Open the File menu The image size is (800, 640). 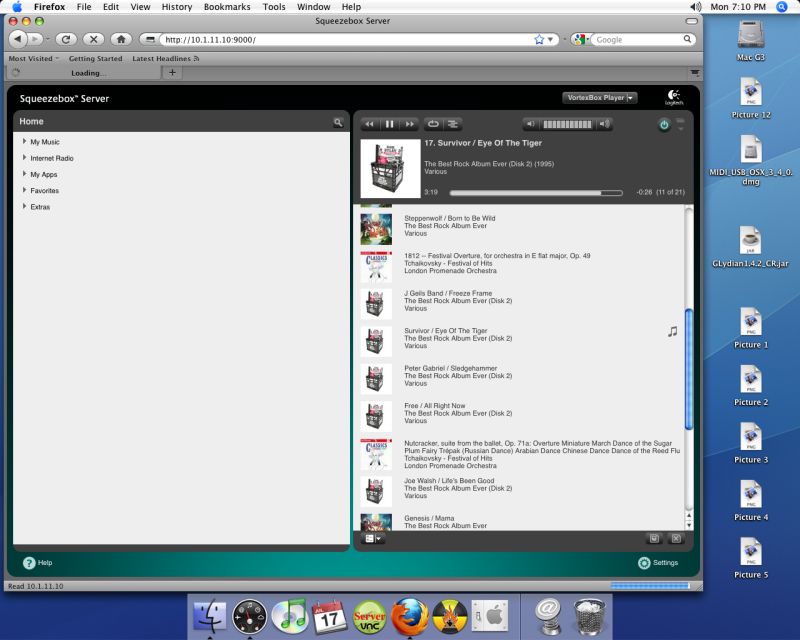[84, 7]
